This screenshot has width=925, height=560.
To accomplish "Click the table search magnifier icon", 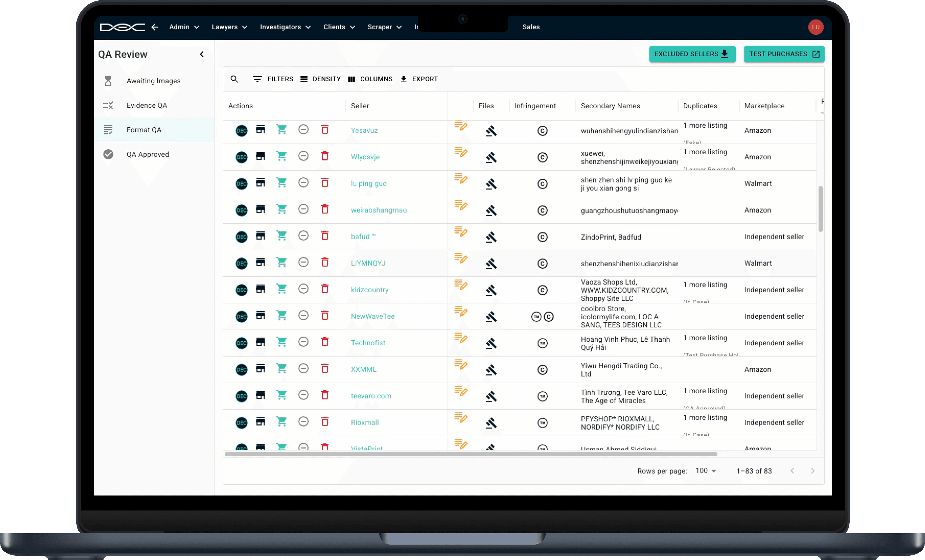I will tap(234, 79).
